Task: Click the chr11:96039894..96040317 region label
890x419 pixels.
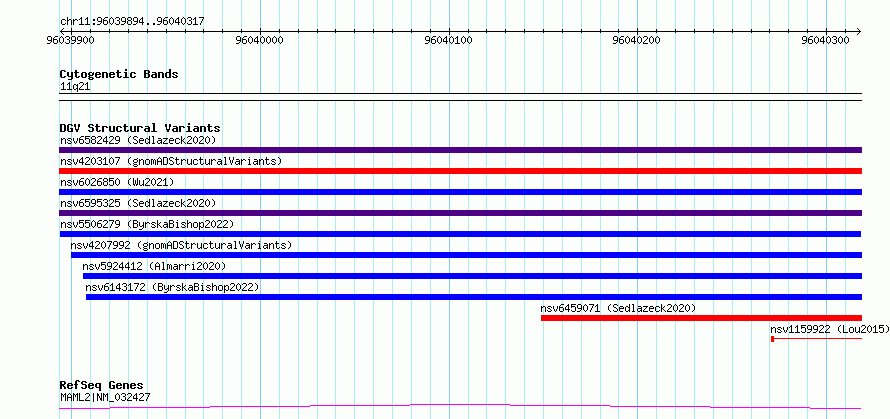Action: (132, 22)
